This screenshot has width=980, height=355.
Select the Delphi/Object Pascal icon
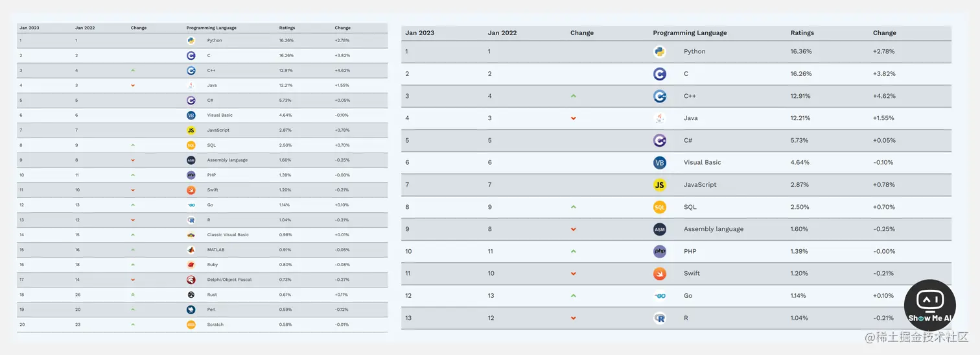[191, 280]
